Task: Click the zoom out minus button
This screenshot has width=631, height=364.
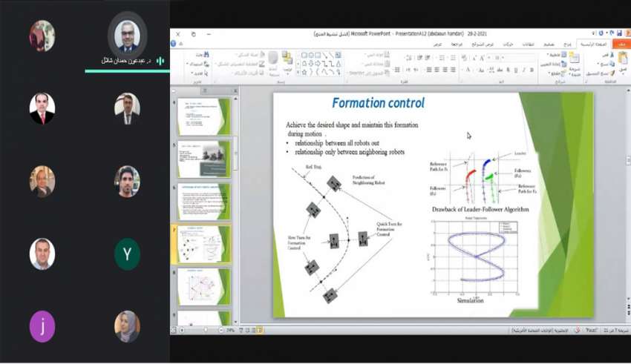Action: tap(221, 330)
